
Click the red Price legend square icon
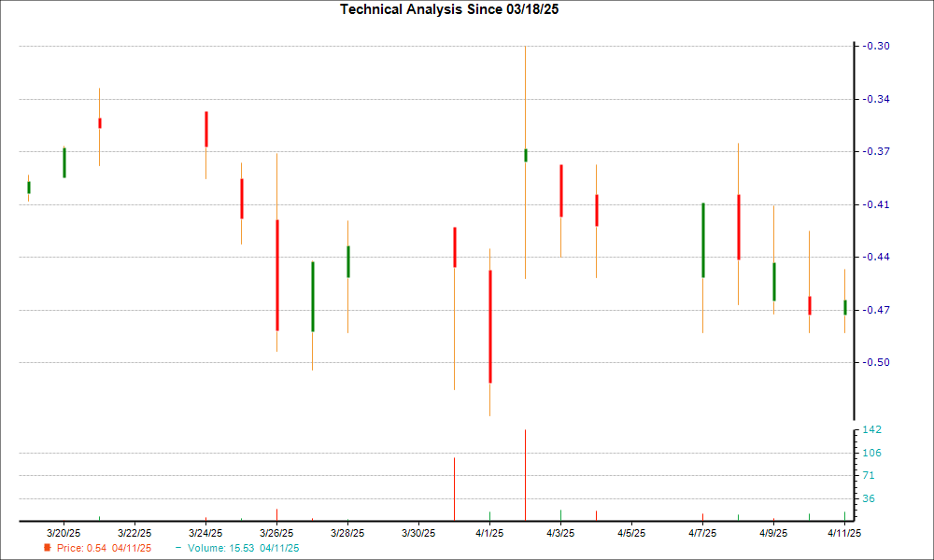[x=48, y=548]
